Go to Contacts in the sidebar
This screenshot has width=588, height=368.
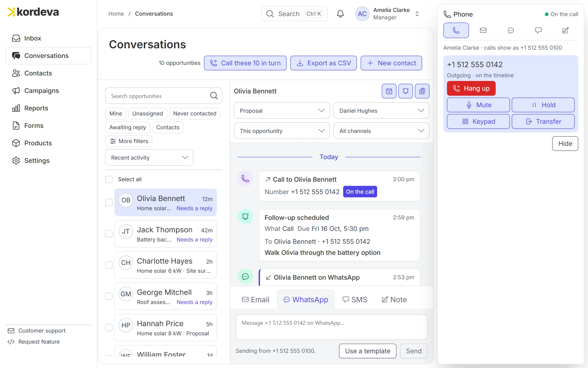pyautogui.click(x=48, y=73)
